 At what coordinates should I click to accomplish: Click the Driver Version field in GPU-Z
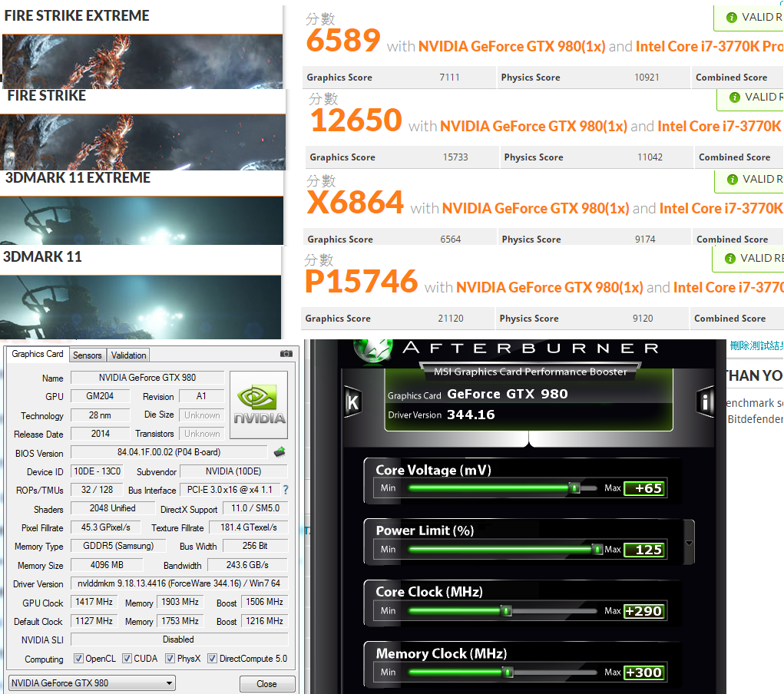180,583
